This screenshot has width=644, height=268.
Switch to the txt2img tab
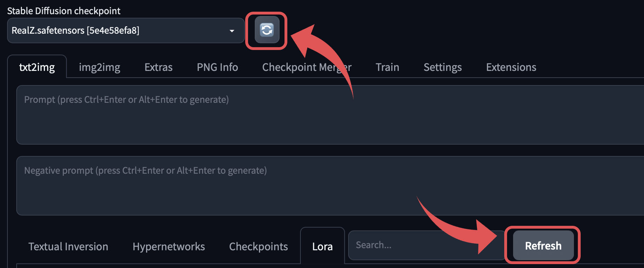[x=37, y=67]
